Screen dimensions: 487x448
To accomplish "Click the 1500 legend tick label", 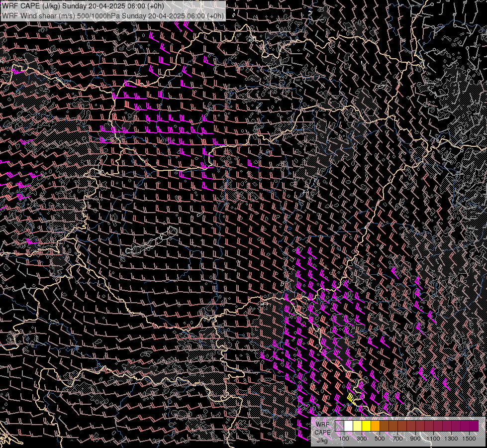I will click(x=469, y=439).
